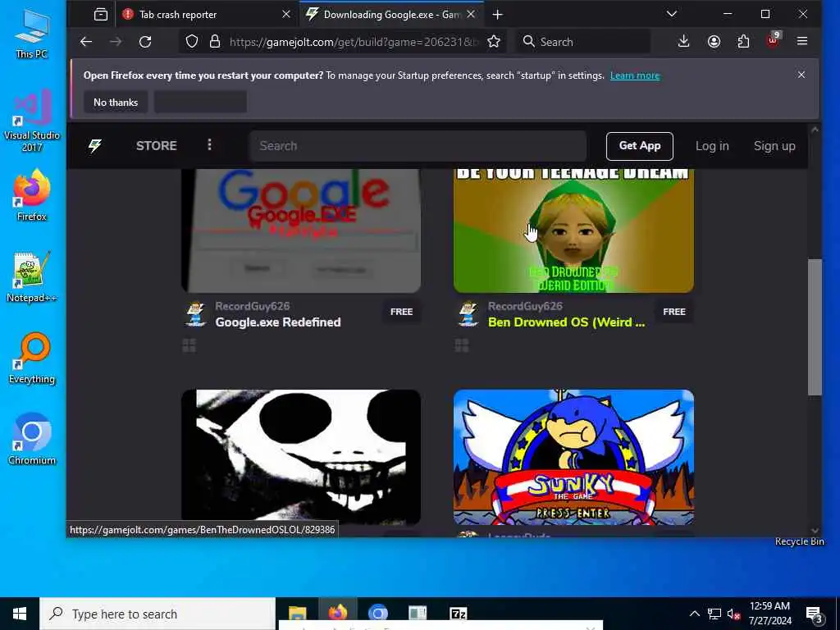Open the Everything search desktop shortcut
The width and height of the screenshot is (840, 630).
32,358
